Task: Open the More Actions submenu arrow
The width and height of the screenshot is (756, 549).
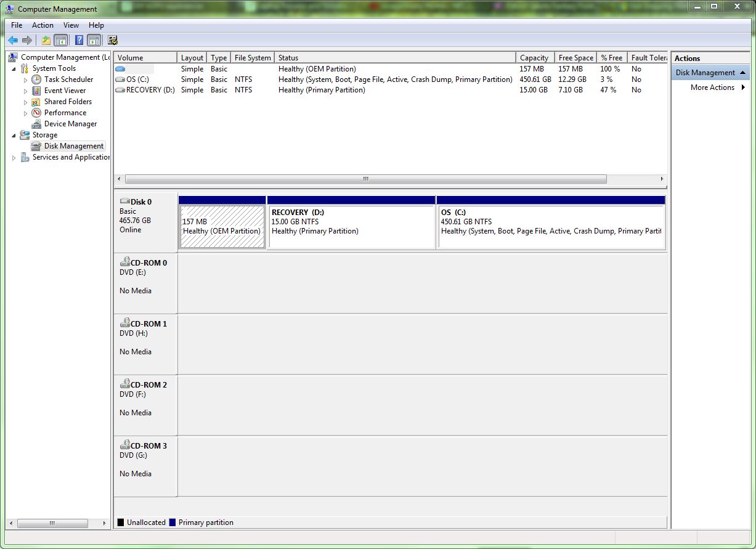Action: coord(743,87)
